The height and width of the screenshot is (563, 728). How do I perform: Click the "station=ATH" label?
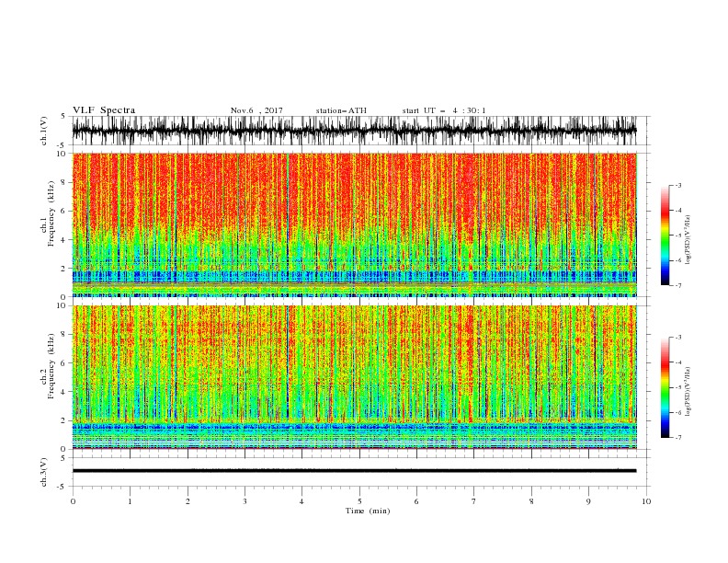(341, 110)
